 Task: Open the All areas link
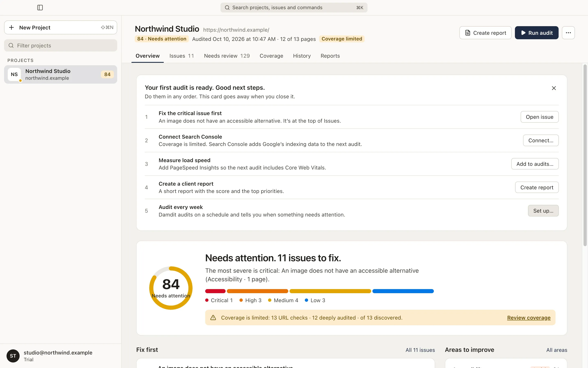coord(557,350)
